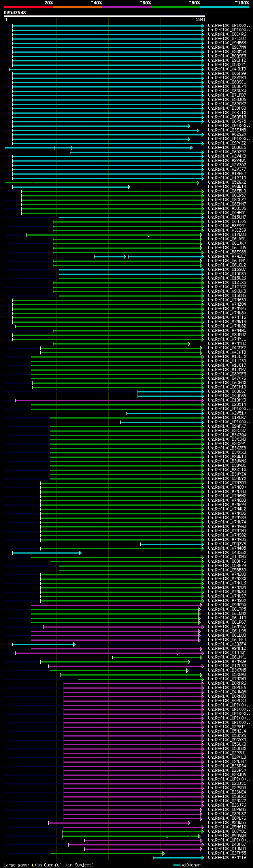Select the UniRef100_A4KWT9 label
This screenshot has width=253, height=868.
pyautogui.click(x=227, y=69)
